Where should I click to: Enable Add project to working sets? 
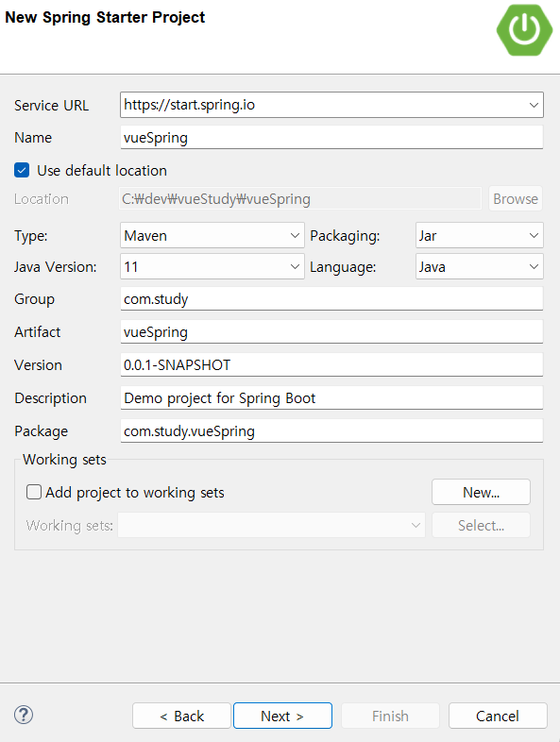[34, 492]
